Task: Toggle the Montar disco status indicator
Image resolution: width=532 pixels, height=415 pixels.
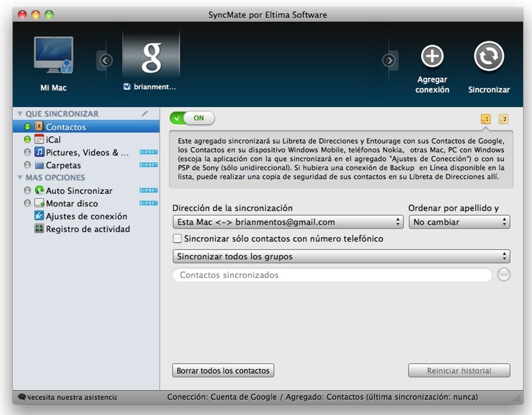Action: click(x=28, y=203)
